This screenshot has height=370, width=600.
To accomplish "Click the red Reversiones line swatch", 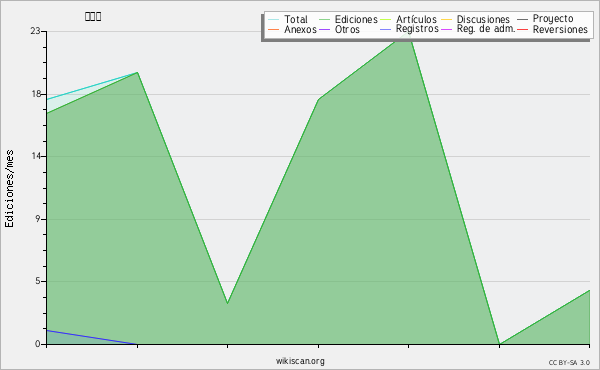I will pyautogui.click(x=522, y=30).
